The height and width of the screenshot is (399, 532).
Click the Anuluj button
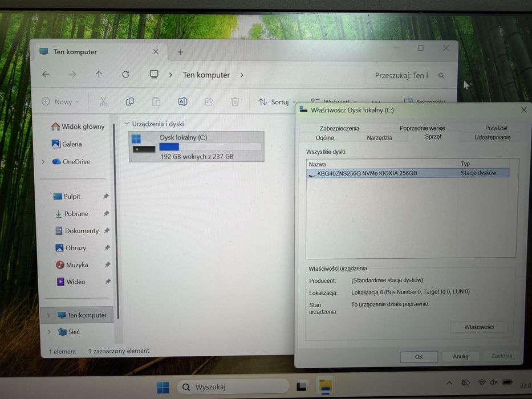coord(460,356)
